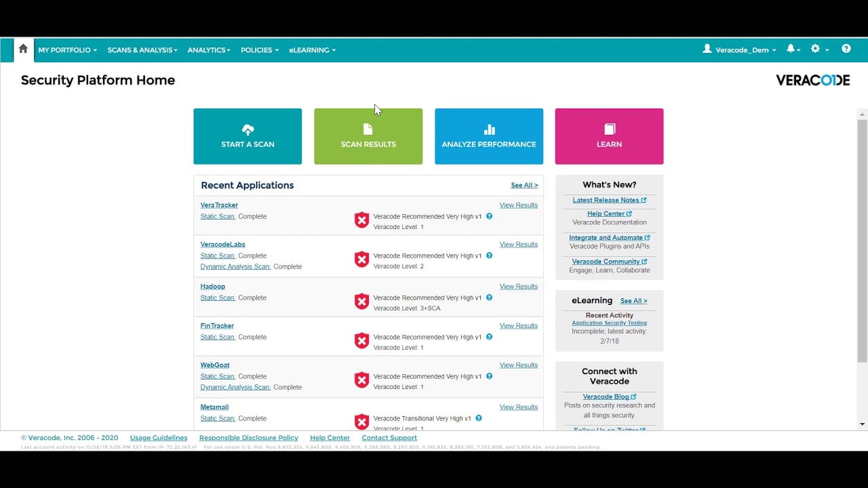
Task: Open Integrate and Automate link
Action: point(610,238)
